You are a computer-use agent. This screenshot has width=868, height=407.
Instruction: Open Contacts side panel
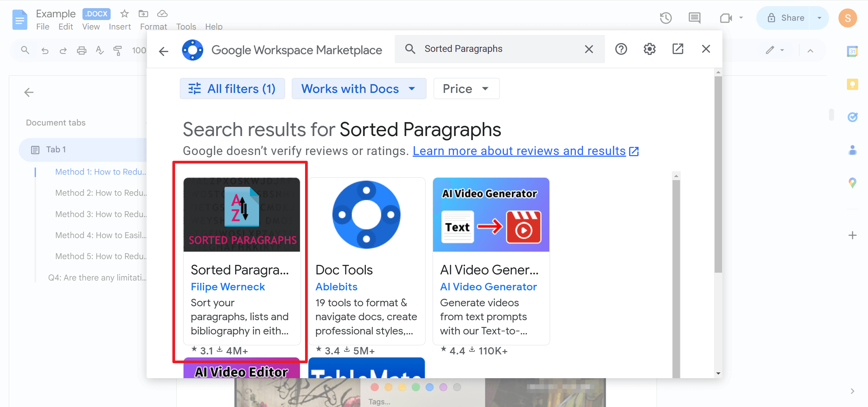[x=852, y=150]
